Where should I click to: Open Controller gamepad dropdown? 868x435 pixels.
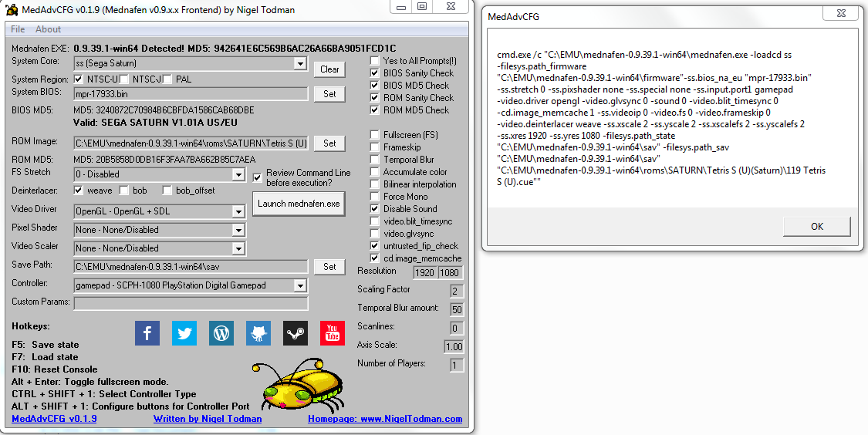coord(191,285)
